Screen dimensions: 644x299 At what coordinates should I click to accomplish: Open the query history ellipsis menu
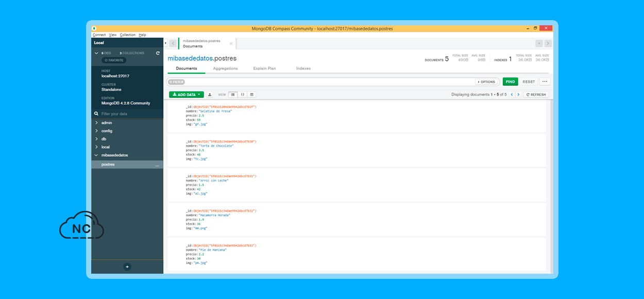[545, 81]
